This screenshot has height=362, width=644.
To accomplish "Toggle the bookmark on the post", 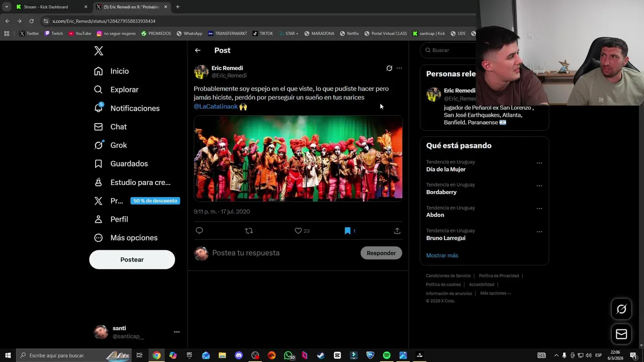I will 347,231.
